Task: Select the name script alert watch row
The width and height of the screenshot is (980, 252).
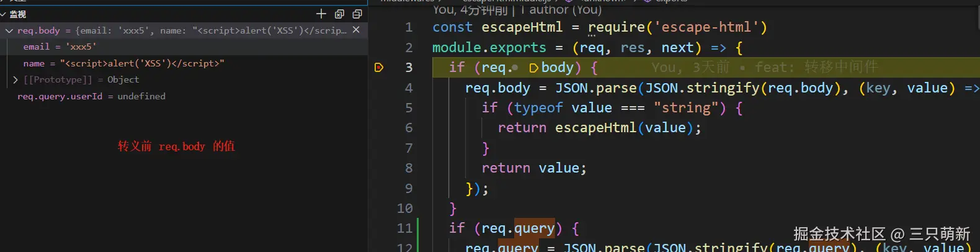Action: pyautogui.click(x=184, y=63)
